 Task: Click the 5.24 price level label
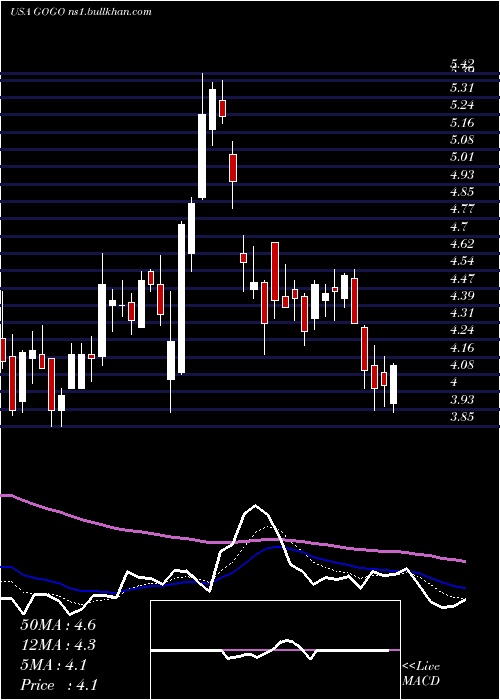tap(462, 105)
